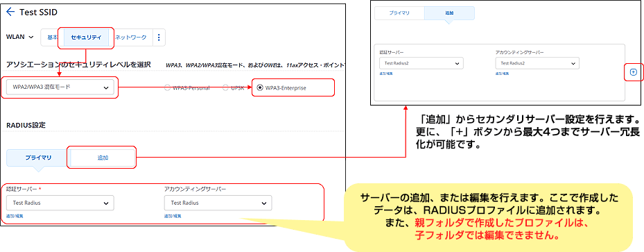
Task: Open the ネットワーク tab
Action: coord(130,37)
